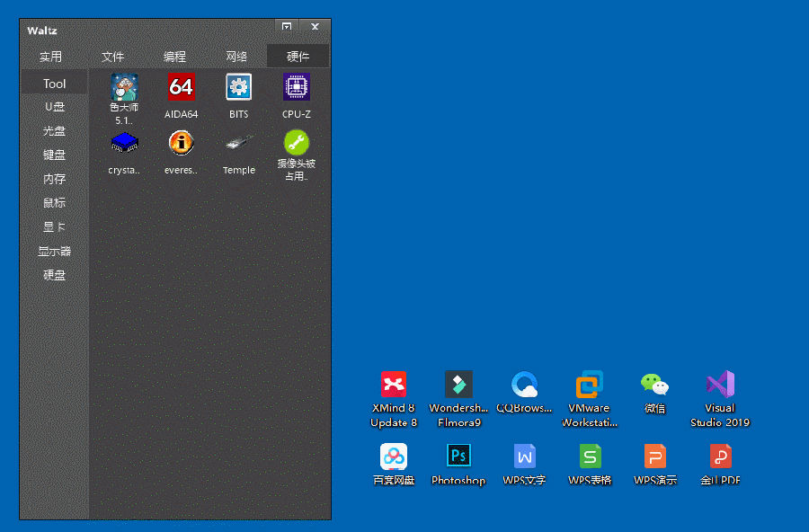Open the 鲁大师 5.1 tool
809x532 pixels.
point(124,88)
